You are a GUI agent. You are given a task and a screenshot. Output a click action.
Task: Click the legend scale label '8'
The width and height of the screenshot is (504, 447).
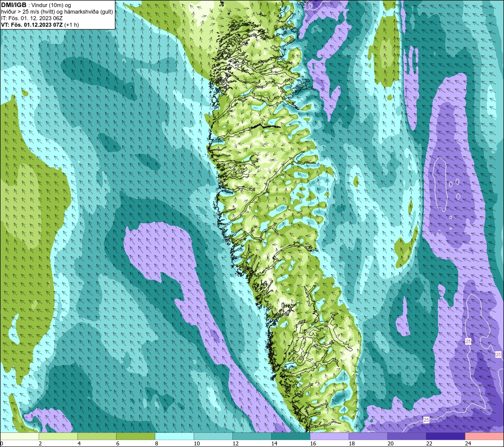(x=157, y=443)
